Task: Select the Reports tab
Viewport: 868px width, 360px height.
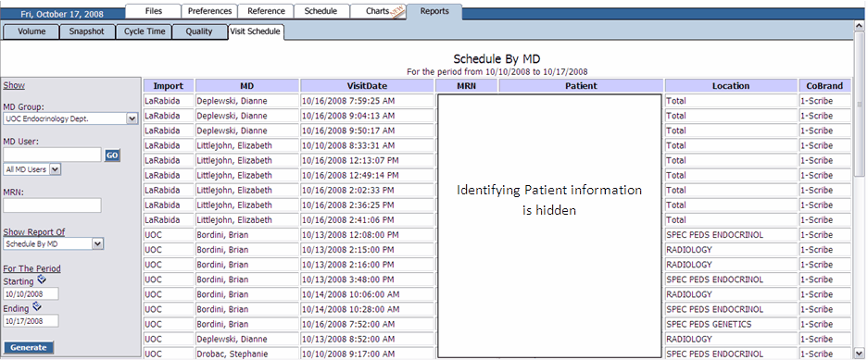Action: click(434, 11)
